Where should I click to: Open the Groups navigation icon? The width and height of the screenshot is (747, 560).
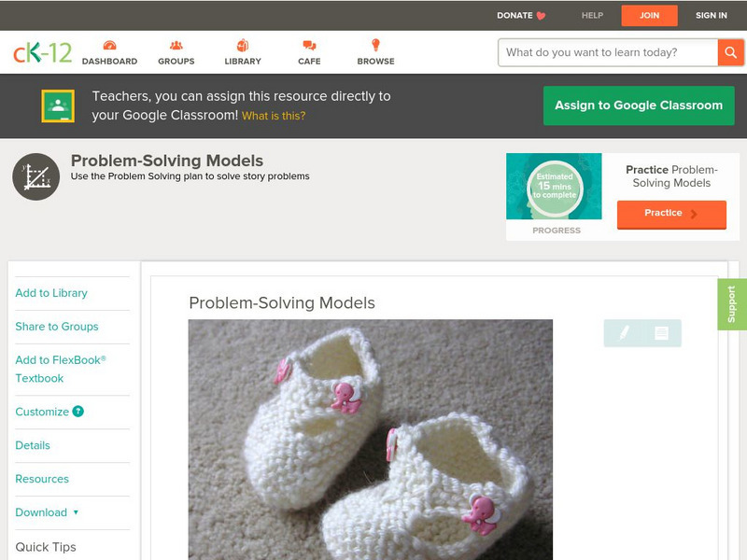(x=176, y=46)
